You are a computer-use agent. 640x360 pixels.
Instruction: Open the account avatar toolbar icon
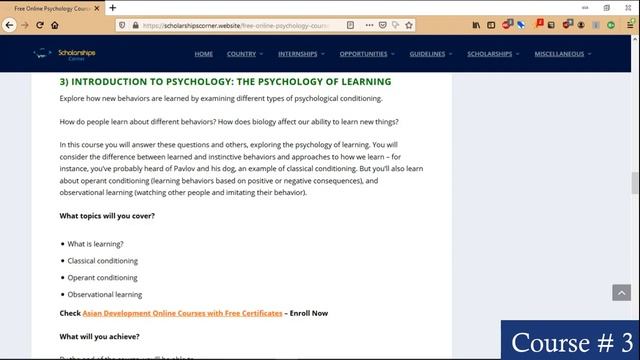pos(581,25)
